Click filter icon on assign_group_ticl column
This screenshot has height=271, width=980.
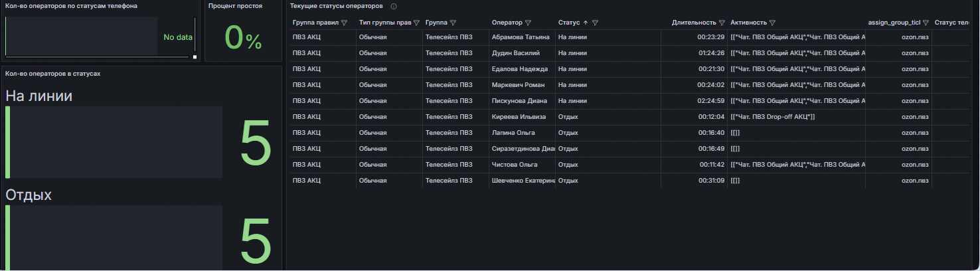click(x=926, y=23)
